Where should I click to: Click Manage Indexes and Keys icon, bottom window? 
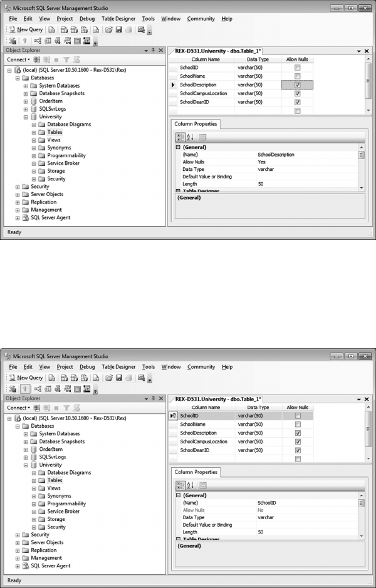[x=48, y=389]
